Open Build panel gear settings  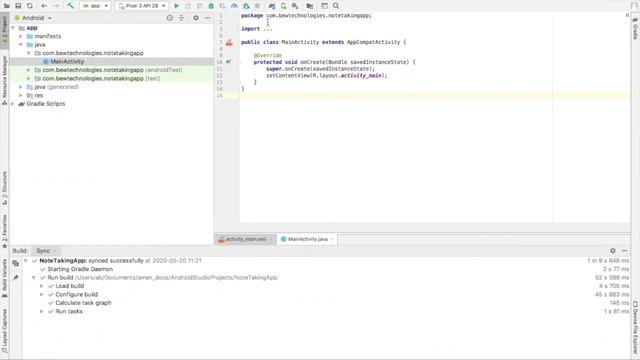point(613,251)
